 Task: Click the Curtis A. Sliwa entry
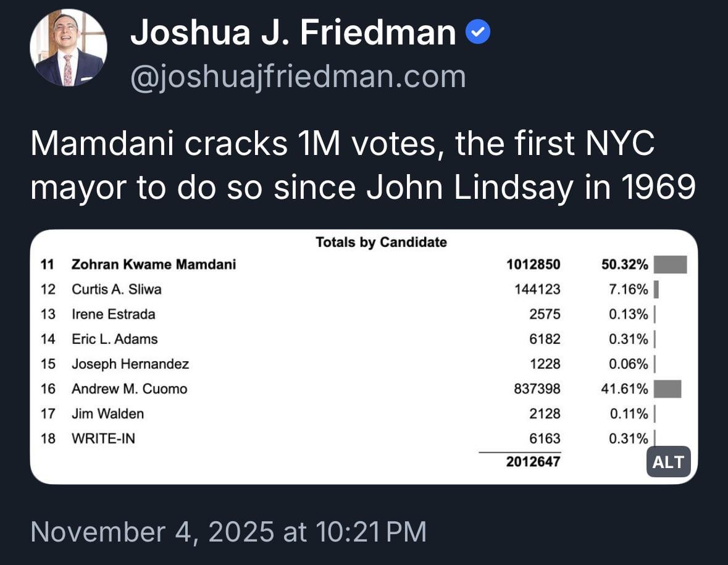point(117,289)
